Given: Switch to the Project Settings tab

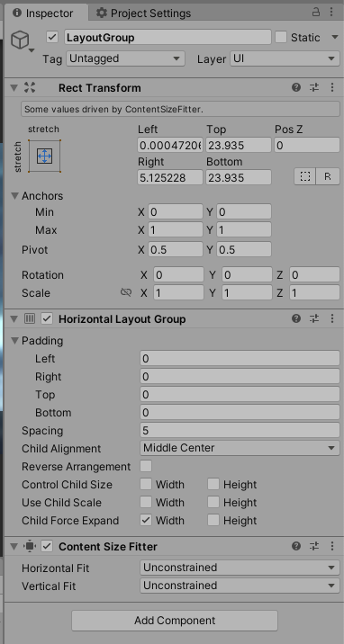Looking at the screenshot, I should point(144,13).
